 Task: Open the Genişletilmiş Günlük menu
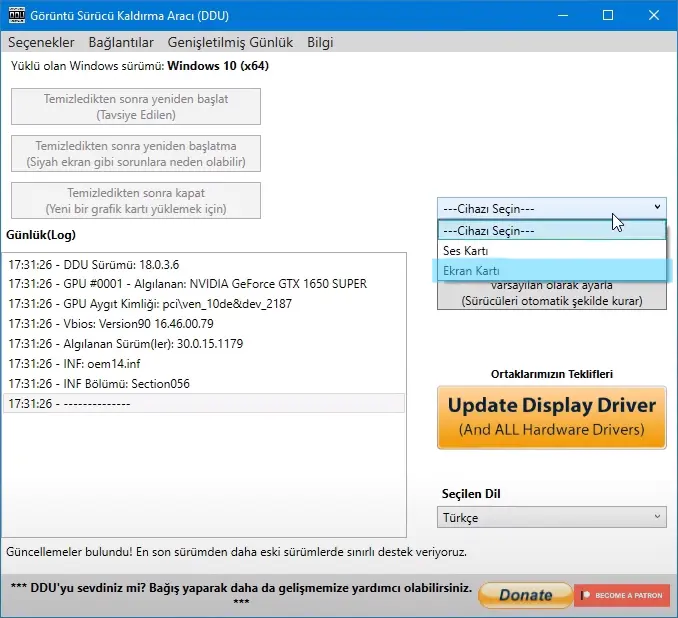pos(230,42)
